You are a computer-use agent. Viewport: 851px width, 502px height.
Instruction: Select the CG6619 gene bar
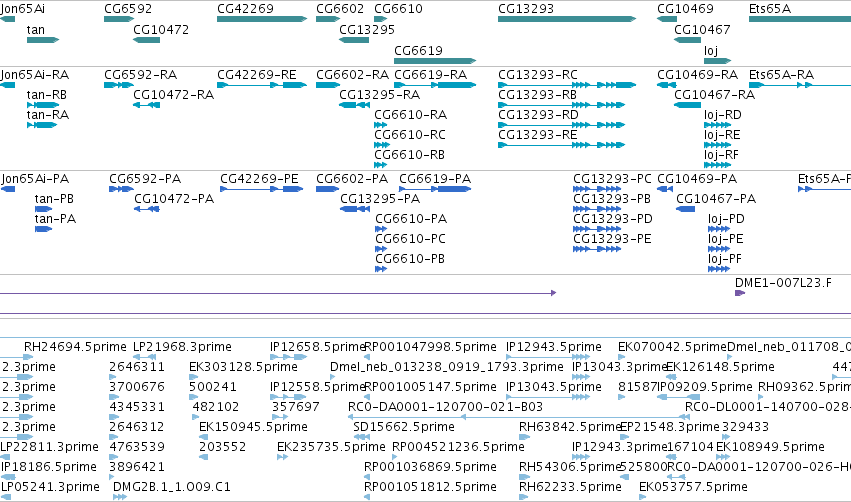coord(435,61)
